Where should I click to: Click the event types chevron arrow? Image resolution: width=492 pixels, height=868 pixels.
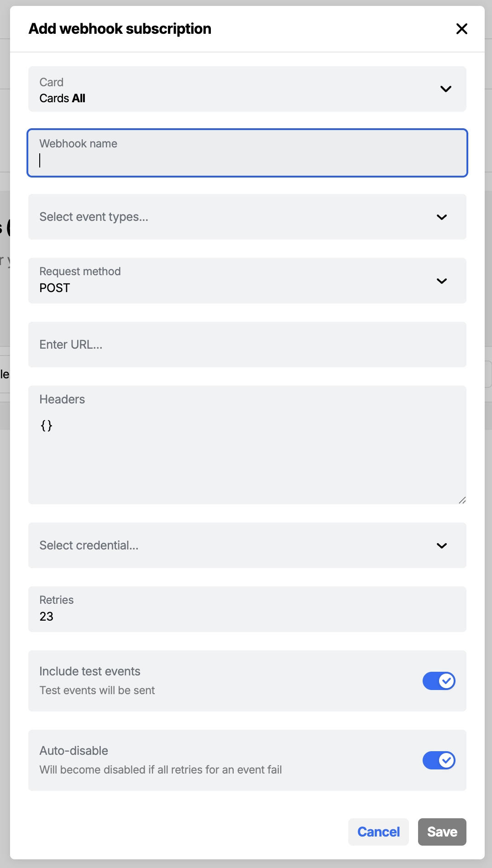point(442,217)
